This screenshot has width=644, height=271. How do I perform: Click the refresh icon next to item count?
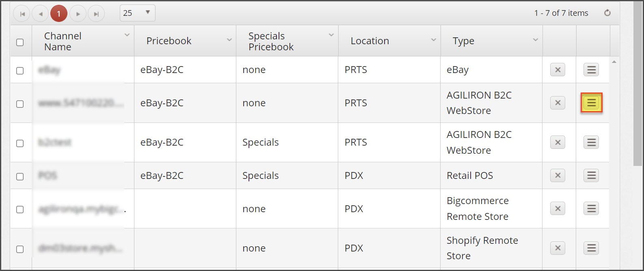pyautogui.click(x=607, y=13)
